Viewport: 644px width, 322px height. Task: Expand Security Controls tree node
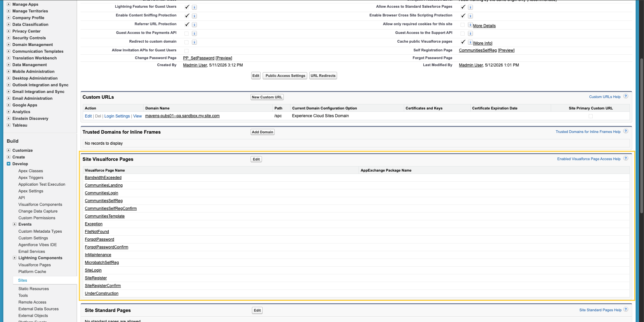pyautogui.click(x=9, y=38)
